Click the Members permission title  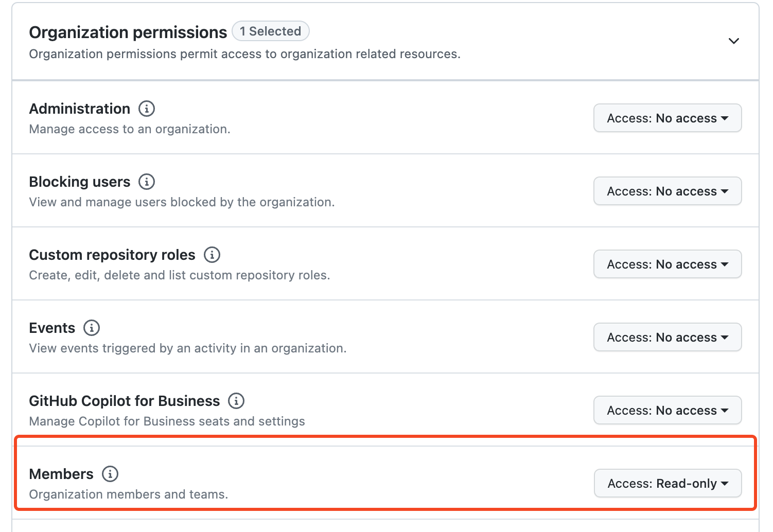61,474
